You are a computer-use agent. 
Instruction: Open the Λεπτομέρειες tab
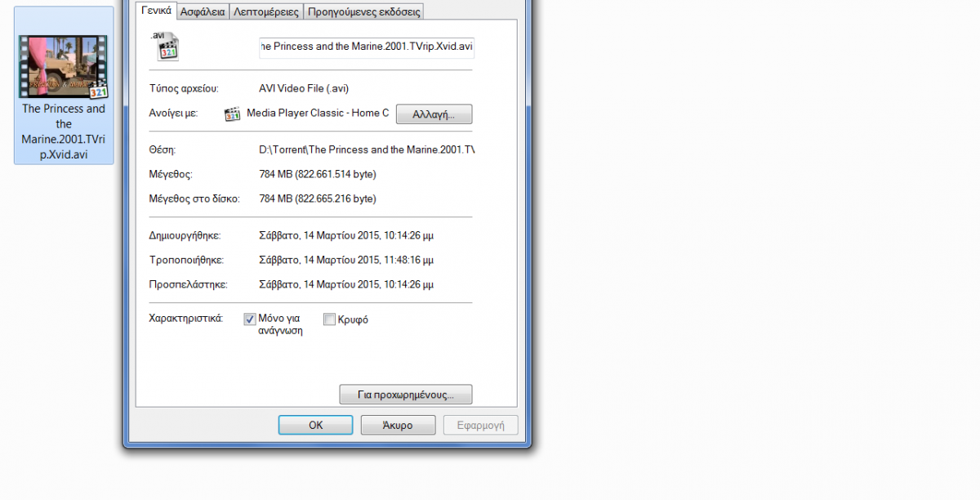coord(266,11)
